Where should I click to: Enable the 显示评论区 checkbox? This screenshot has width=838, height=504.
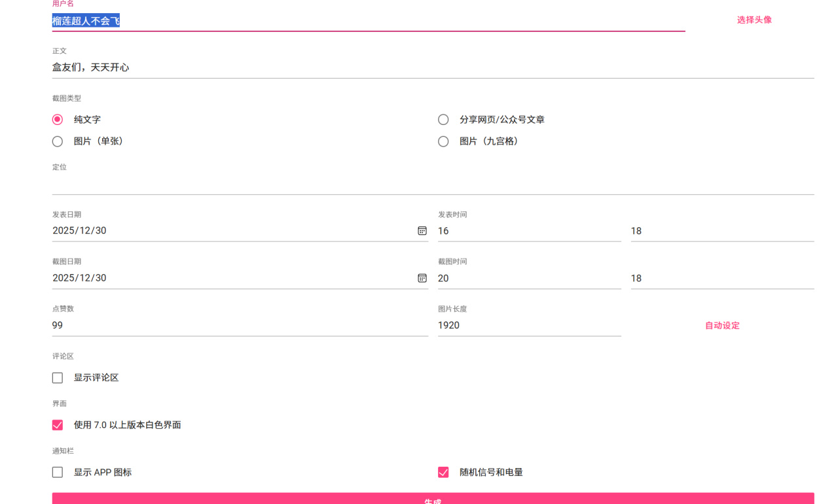58,378
